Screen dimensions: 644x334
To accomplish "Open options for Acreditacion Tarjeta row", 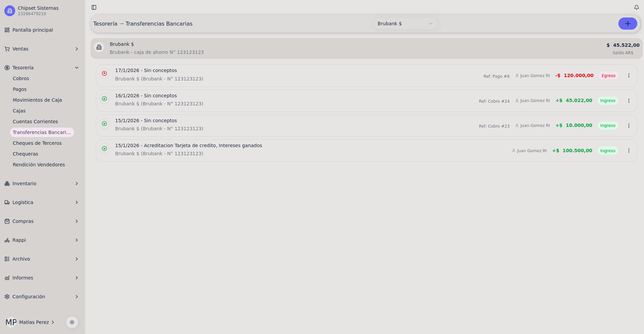I will (x=629, y=151).
